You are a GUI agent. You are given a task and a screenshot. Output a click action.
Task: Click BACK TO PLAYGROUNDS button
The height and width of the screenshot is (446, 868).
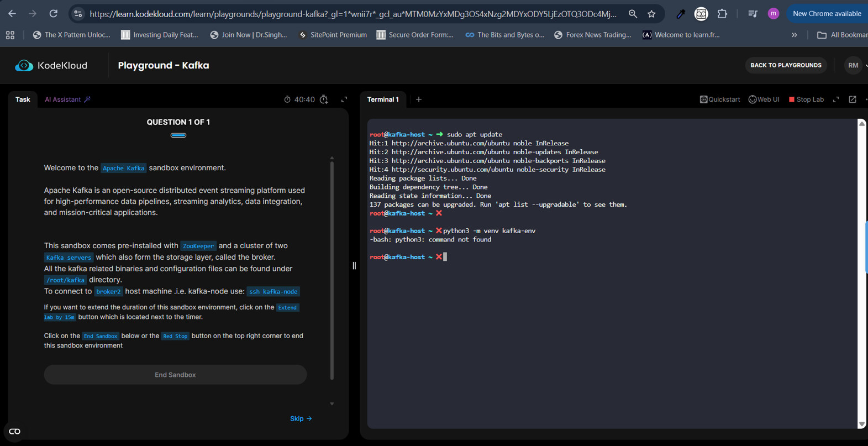(x=786, y=65)
